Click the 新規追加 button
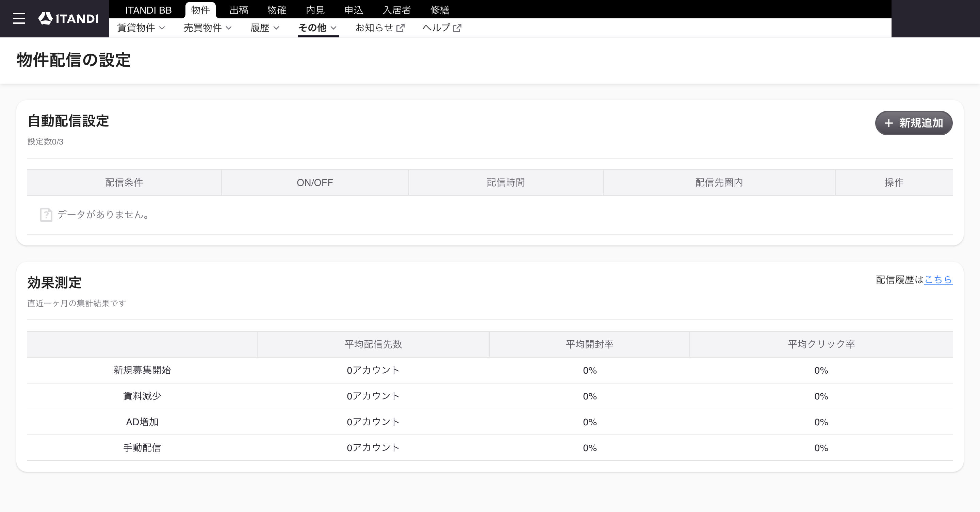Image resolution: width=980 pixels, height=512 pixels. tap(914, 123)
